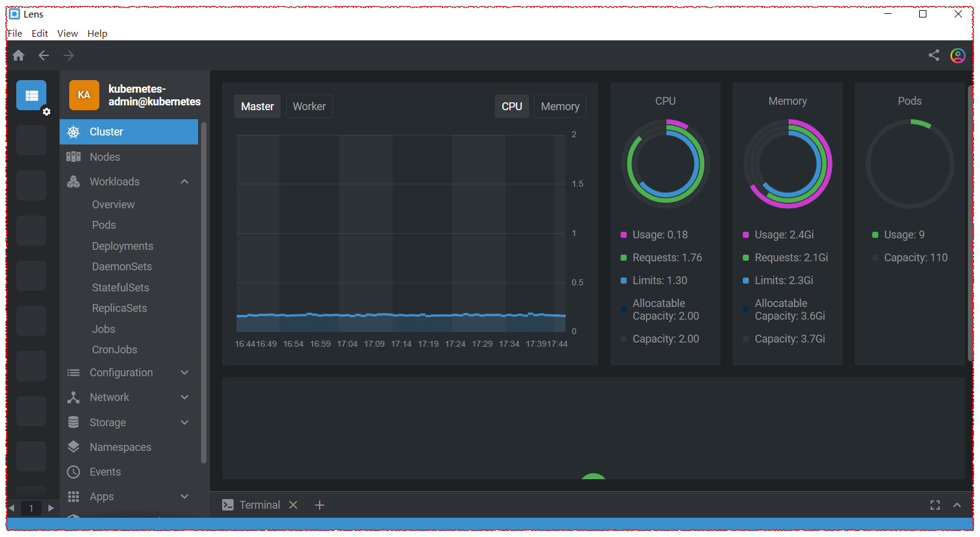This screenshot has height=537, width=980.
Task: Maximize the terminal panel with fullscreen icon
Action: [x=935, y=505]
